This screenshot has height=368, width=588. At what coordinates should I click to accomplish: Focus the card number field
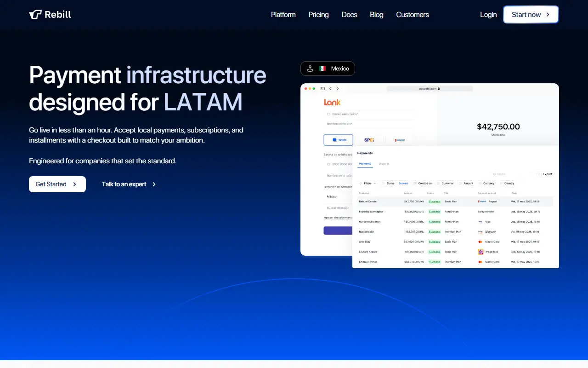pyautogui.click(x=338, y=164)
